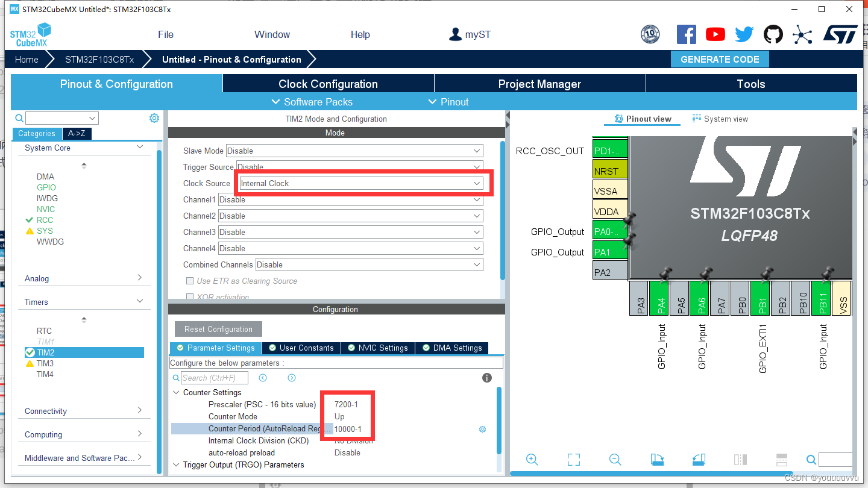
Task: Go to the next search result arrow
Action: (292, 378)
